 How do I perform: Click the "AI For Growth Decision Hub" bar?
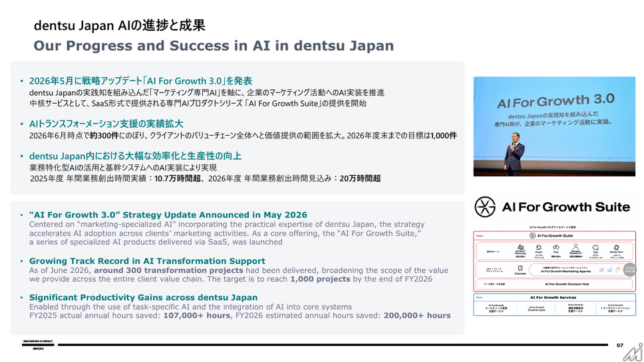554,284
